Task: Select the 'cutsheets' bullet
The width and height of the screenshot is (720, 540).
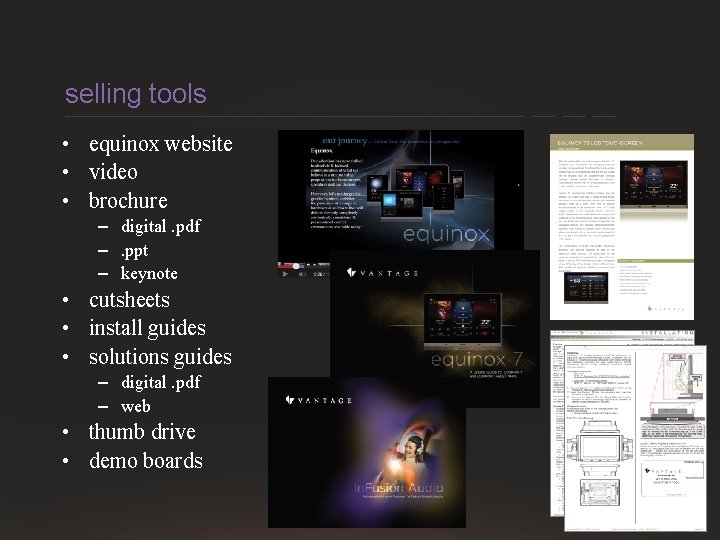Action: [x=129, y=300]
